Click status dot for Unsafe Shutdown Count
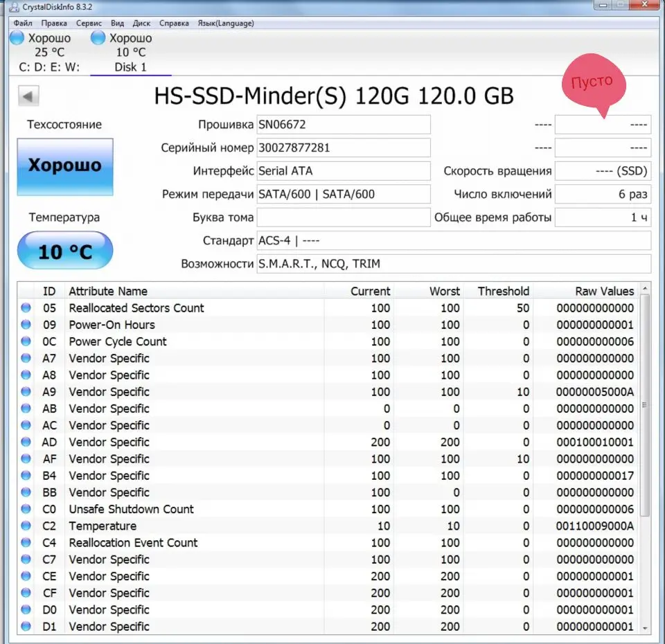Image resolution: width=665 pixels, height=644 pixels. tap(26, 509)
